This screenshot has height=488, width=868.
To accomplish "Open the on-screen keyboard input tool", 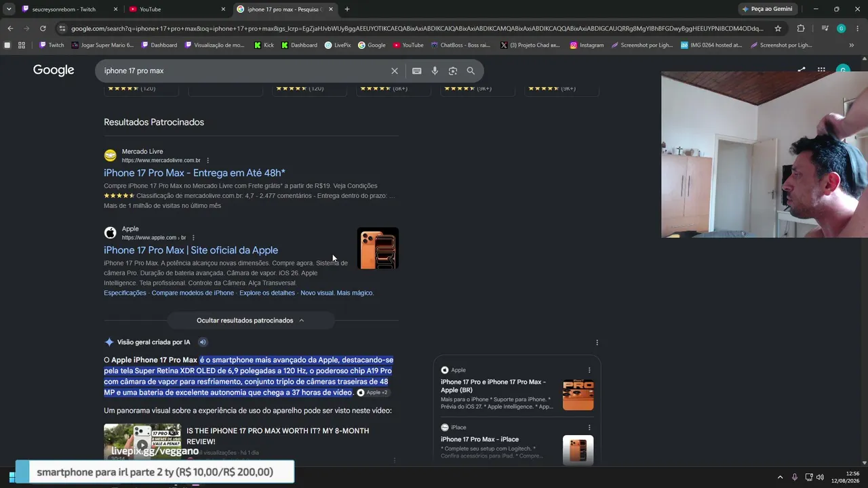I will 416,70.
